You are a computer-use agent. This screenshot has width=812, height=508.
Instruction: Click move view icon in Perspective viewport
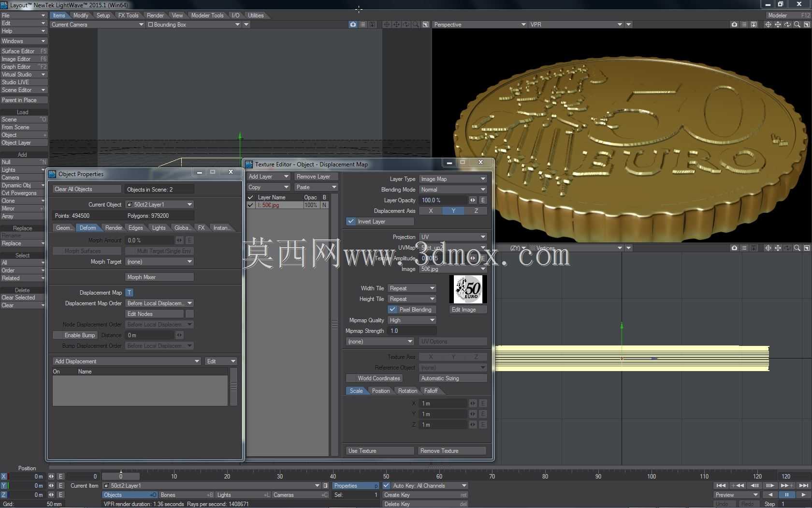point(778,25)
